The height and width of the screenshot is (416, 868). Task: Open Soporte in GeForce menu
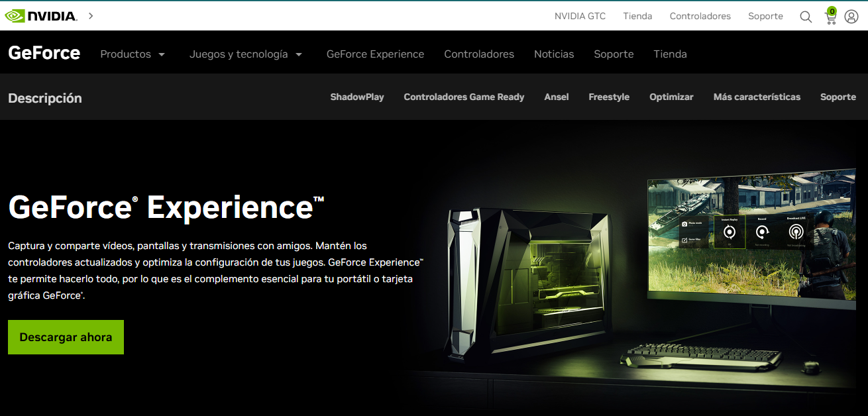[614, 54]
